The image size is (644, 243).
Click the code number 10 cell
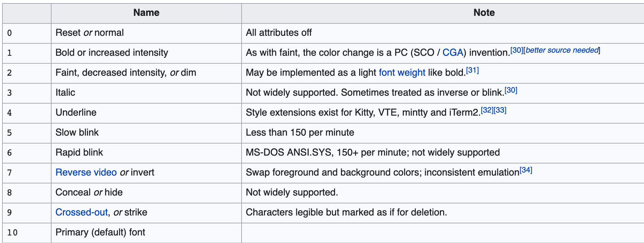(x=27, y=233)
